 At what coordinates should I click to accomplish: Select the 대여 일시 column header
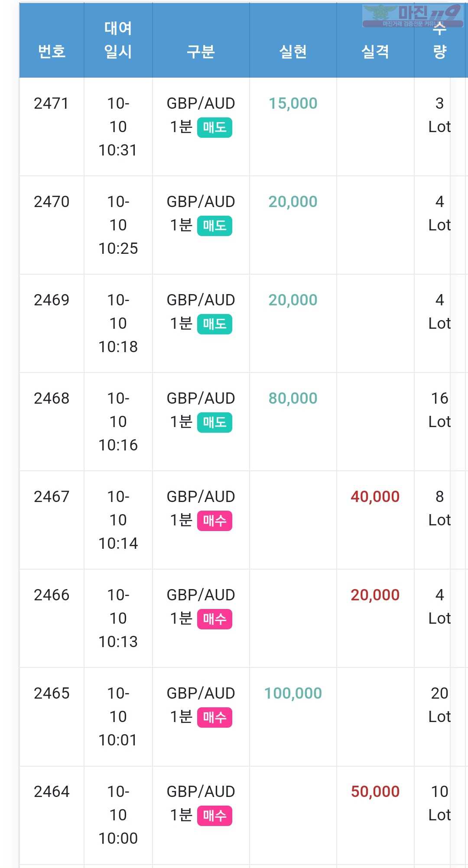pos(118,40)
